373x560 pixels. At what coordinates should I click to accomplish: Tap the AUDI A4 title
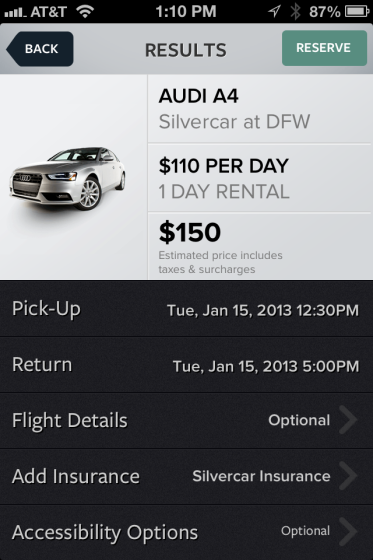pos(199,96)
